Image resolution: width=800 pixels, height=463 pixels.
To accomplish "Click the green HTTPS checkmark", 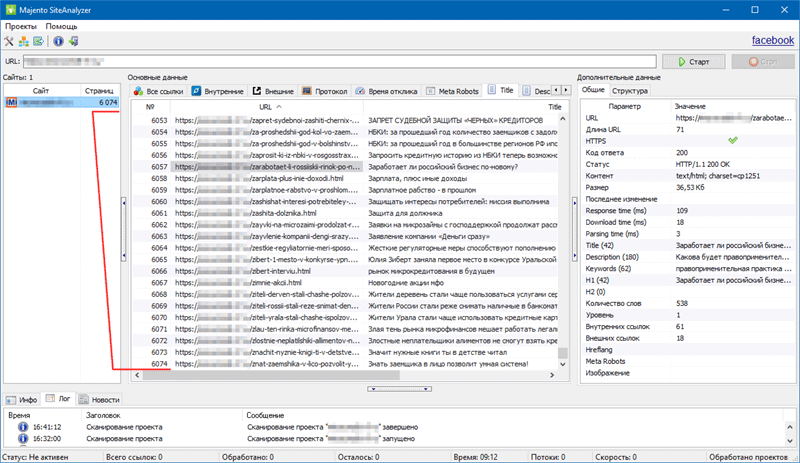I will (x=733, y=140).
